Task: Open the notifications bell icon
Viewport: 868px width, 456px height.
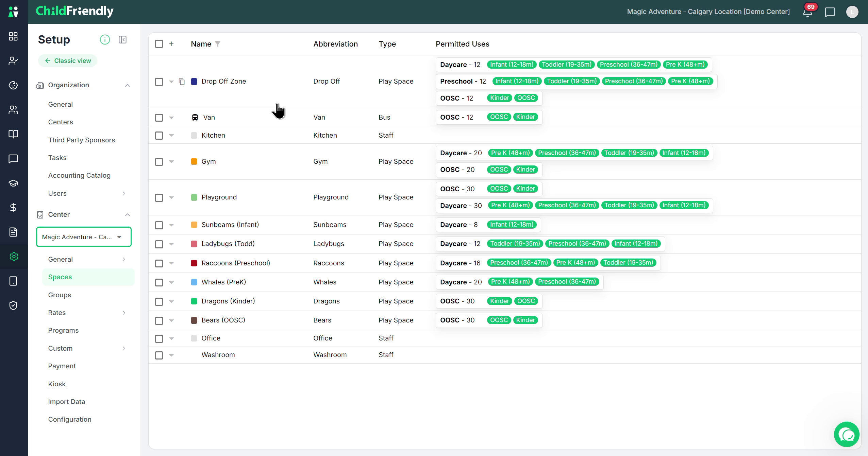Action: click(x=808, y=12)
